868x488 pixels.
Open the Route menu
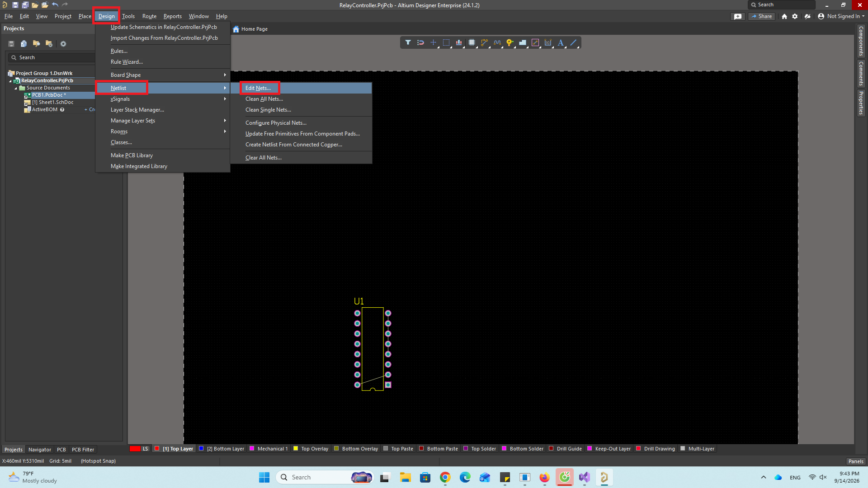pyautogui.click(x=149, y=16)
